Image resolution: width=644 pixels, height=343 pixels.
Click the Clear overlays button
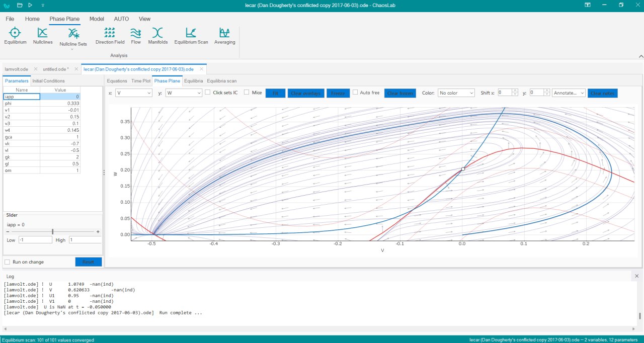[306, 93]
